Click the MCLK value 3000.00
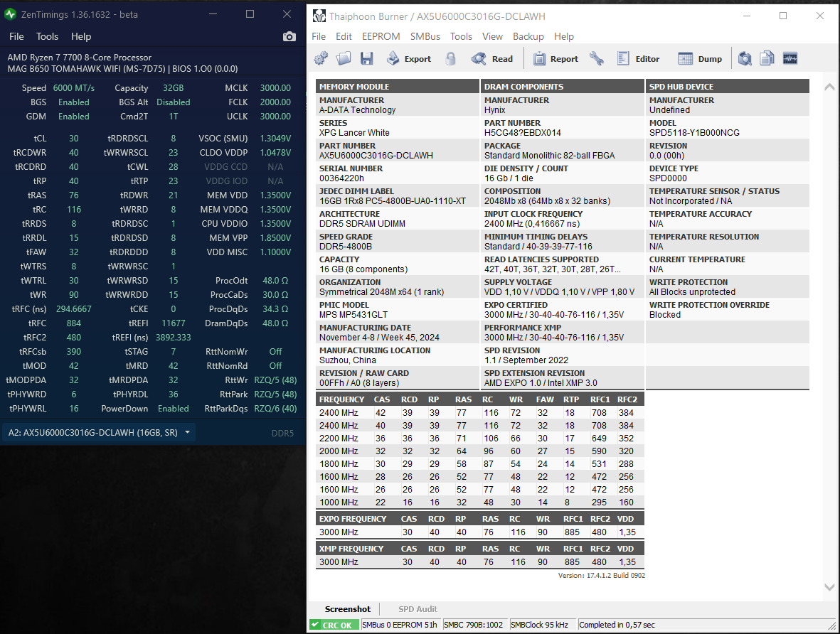840x634 pixels. click(x=275, y=88)
